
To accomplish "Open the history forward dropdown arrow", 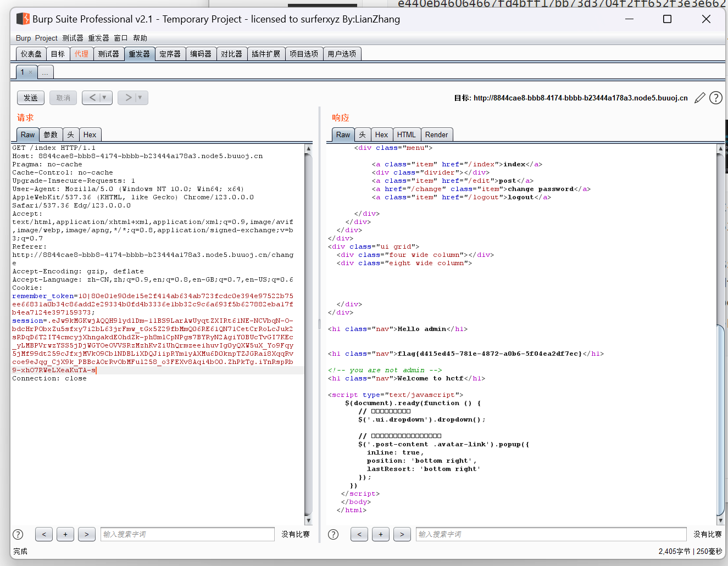I will [140, 98].
